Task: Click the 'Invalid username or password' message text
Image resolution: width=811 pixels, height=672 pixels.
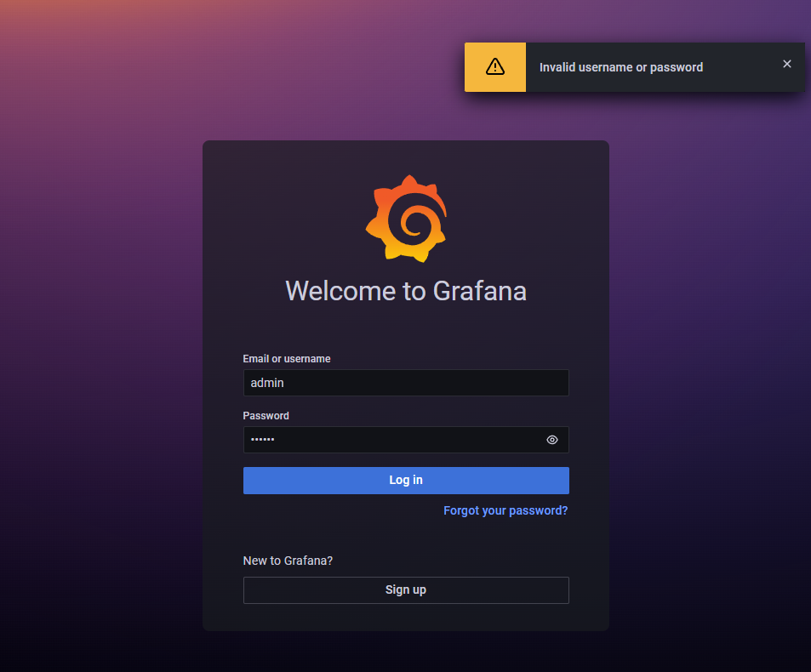Action: point(621,67)
